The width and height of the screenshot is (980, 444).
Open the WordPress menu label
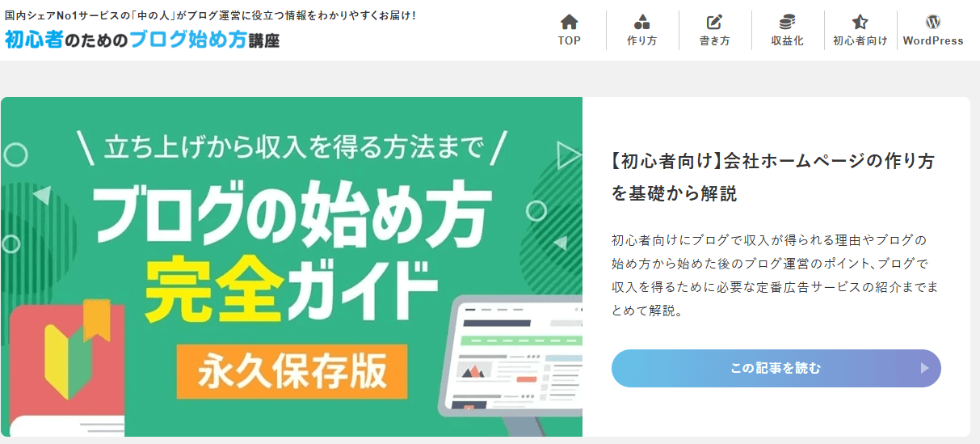tap(933, 41)
